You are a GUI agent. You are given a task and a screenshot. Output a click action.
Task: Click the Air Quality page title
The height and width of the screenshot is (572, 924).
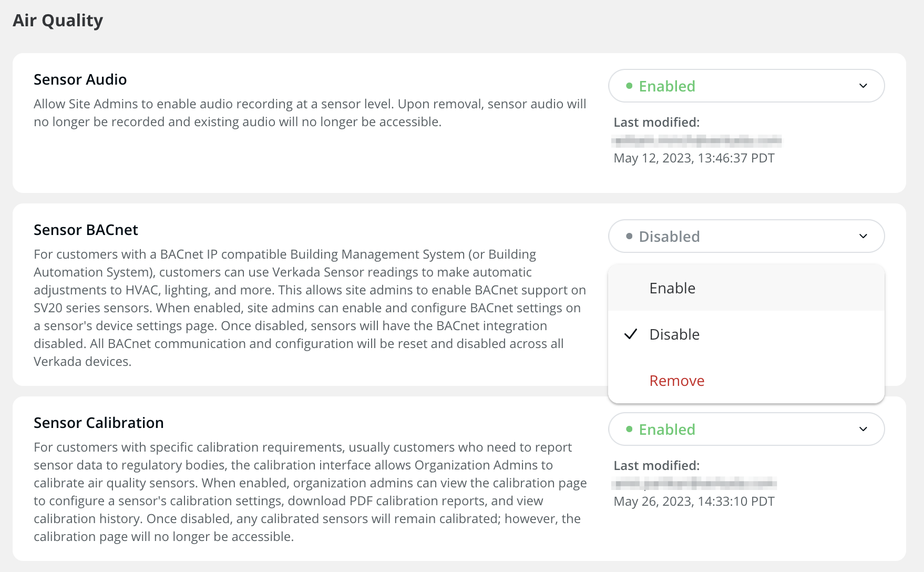point(58,21)
